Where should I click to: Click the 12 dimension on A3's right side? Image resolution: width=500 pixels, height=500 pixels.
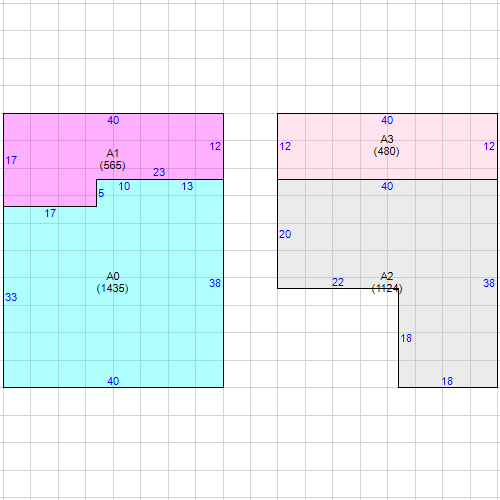click(489, 146)
